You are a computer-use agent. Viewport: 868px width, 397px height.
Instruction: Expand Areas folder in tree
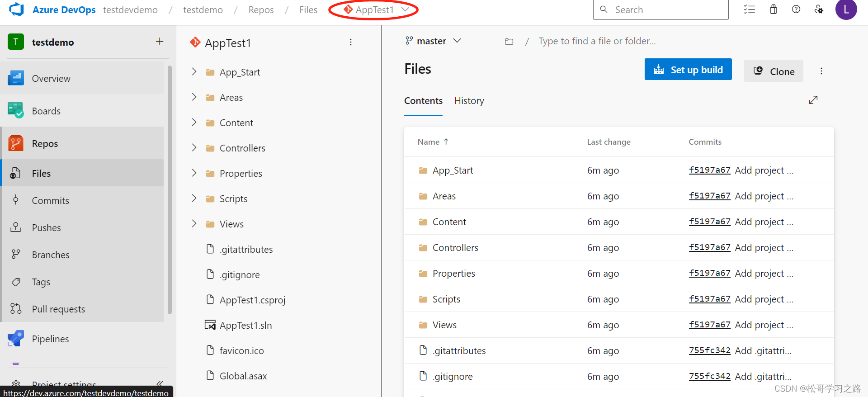(194, 97)
